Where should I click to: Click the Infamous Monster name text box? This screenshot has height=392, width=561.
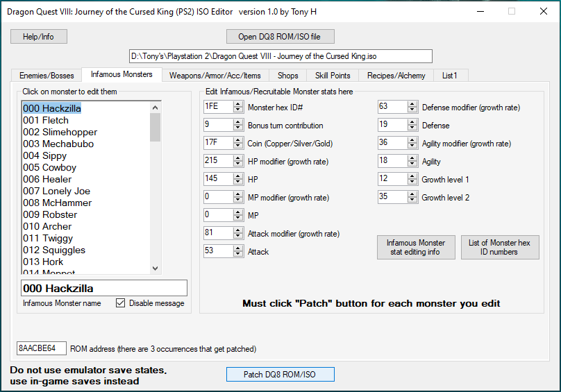coord(103,288)
